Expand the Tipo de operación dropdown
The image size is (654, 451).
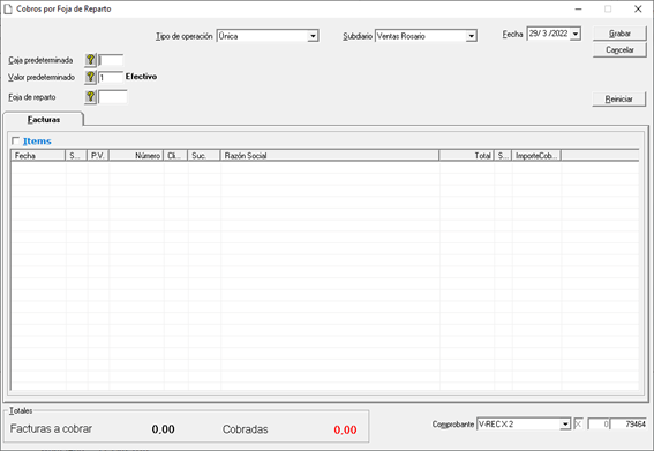313,36
